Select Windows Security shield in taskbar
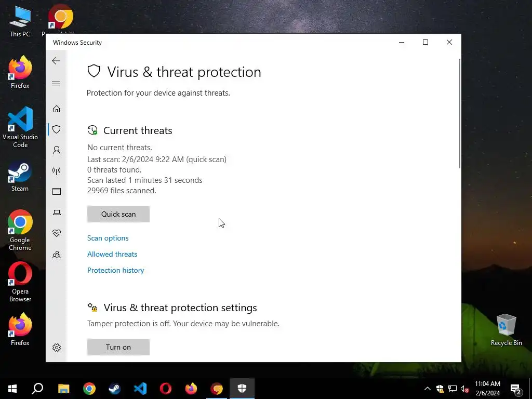532x399 pixels. tap(242, 389)
